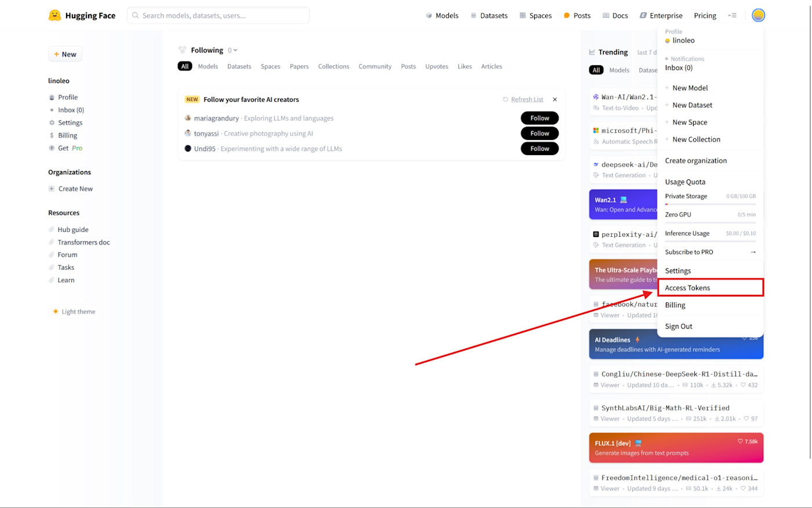Select the Datasets feed filter tab
The height and width of the screenshot is (508, 812).
(239, 66)
